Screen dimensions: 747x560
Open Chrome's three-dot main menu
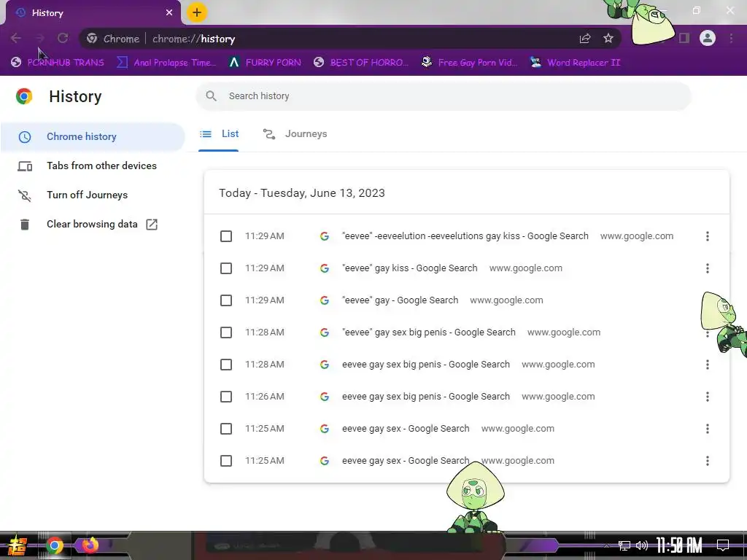(x=731, y=38)
